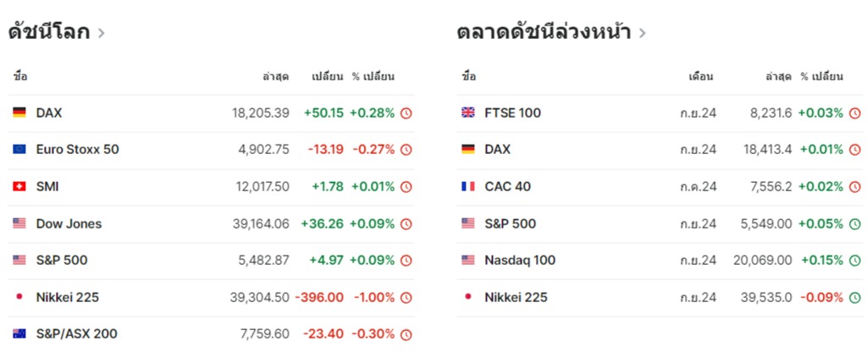
Task: Open the S&P/ASX 200 index link
Action: pos(76,333)
